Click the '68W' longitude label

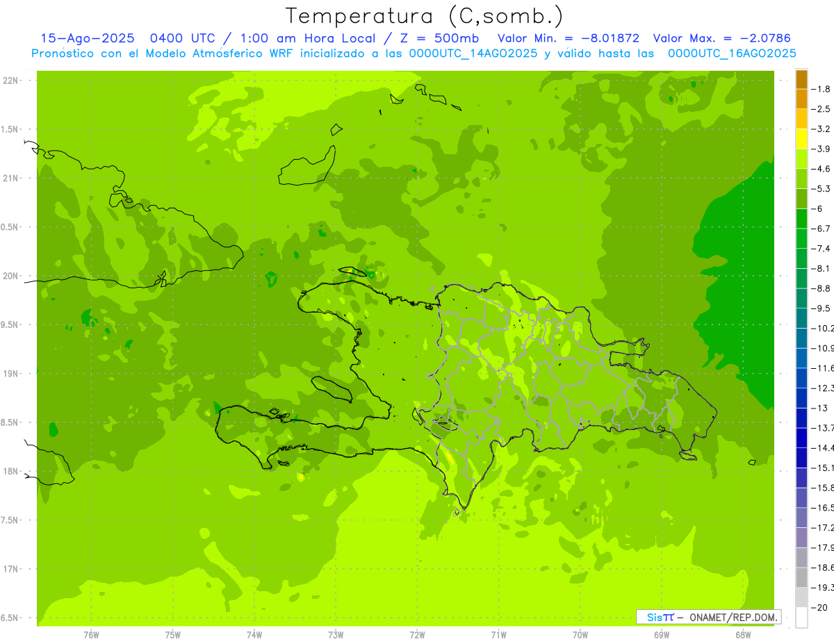[x=743, y=635]
